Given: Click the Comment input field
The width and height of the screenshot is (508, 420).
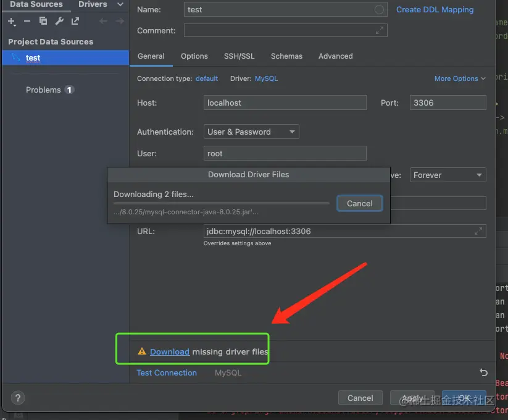Looking at the screenshot, I should [x=285, y=30].
